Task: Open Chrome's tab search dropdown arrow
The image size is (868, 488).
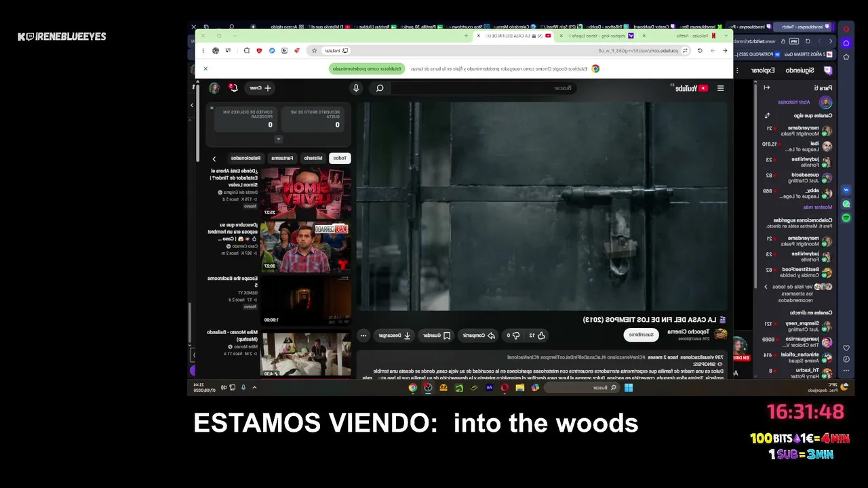Action: click(x=726, y=35)
